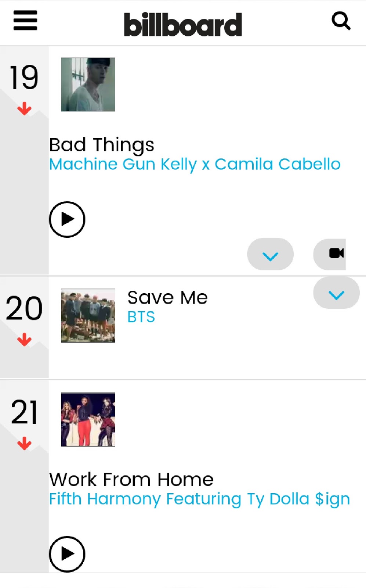
Task: Click the video camera icon for Bad Things
Action: 336,254
